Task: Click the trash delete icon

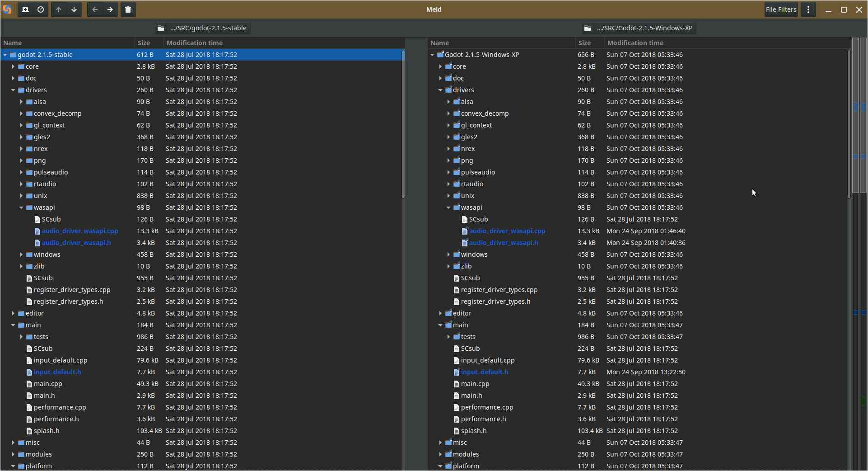Action: 128,9
